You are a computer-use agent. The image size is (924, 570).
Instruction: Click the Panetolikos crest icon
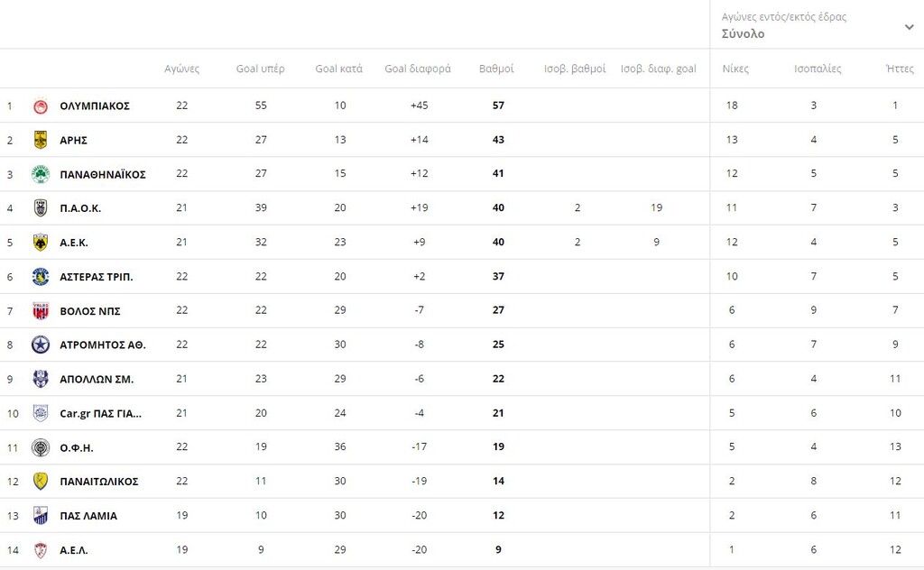tap(41, 482)
